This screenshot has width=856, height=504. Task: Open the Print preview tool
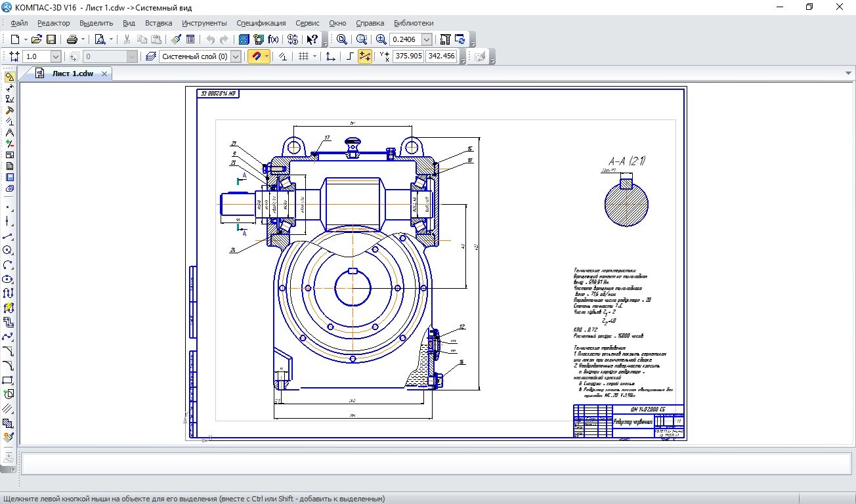point(100,39)
